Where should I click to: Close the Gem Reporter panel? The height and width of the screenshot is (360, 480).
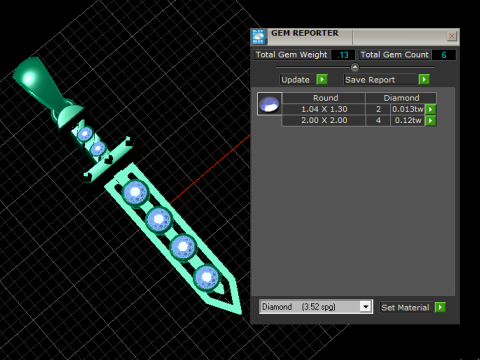[x=452, y=36]
